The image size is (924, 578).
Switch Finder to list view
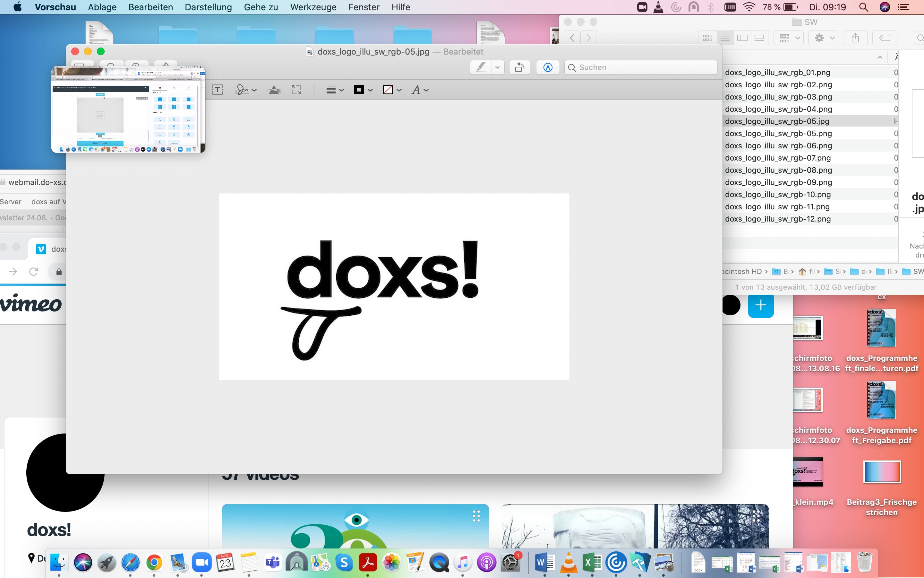[x=725, y=38]
